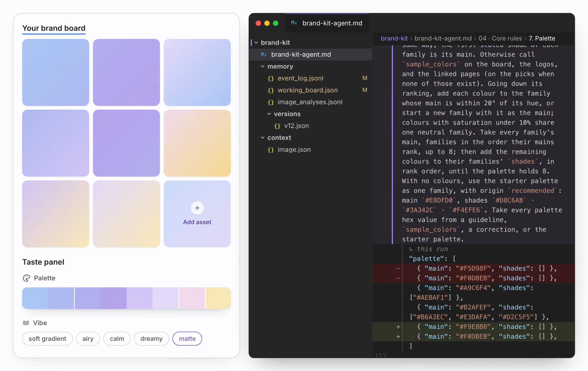Click the "this run" annotation in the editor
This screenshot has width=588, height=371.
432,249
